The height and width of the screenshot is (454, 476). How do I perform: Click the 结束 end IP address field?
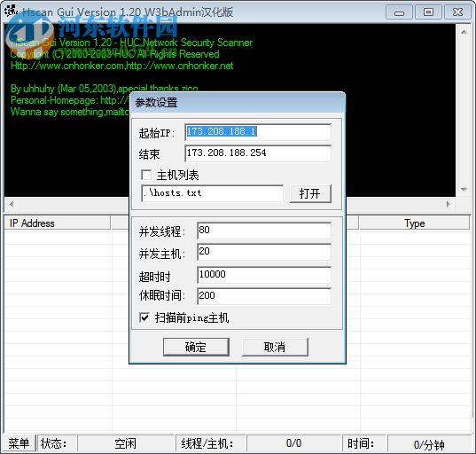click(258, 153)
